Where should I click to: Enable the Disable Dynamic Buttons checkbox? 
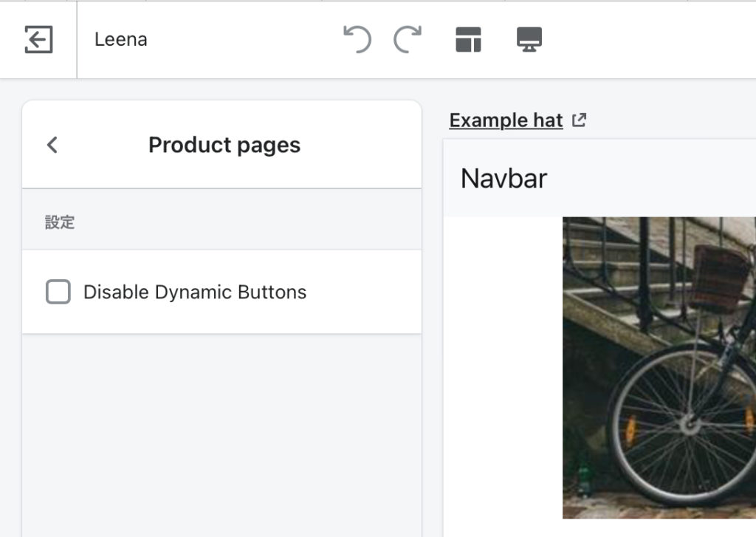(58, 292)
